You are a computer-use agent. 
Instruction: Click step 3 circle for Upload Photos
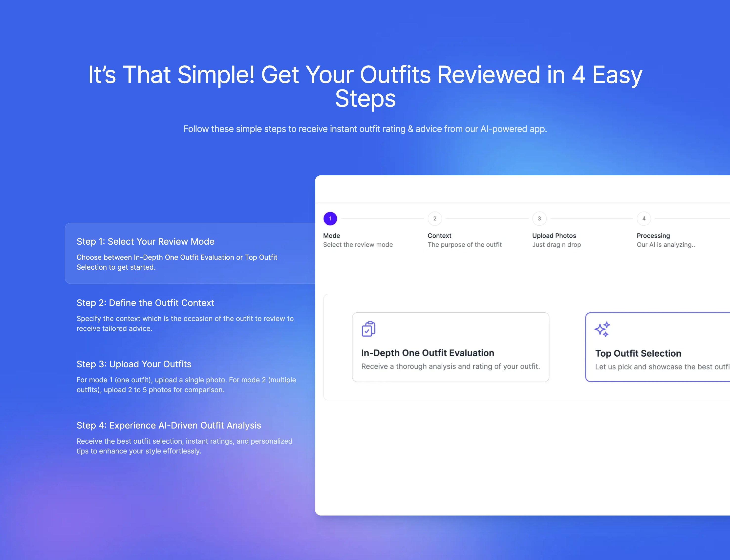(x=539, y=219)
